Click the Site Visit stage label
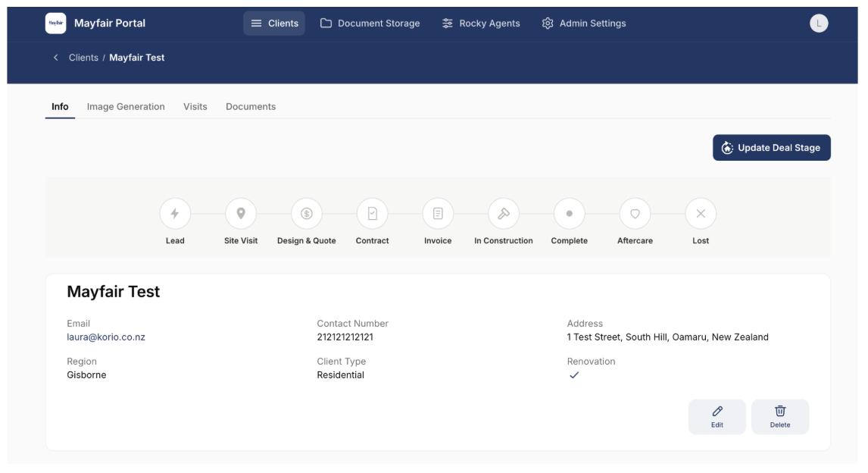Image resolution: width=868 pixels, height=473 pixels. click(x=241, y=240)
